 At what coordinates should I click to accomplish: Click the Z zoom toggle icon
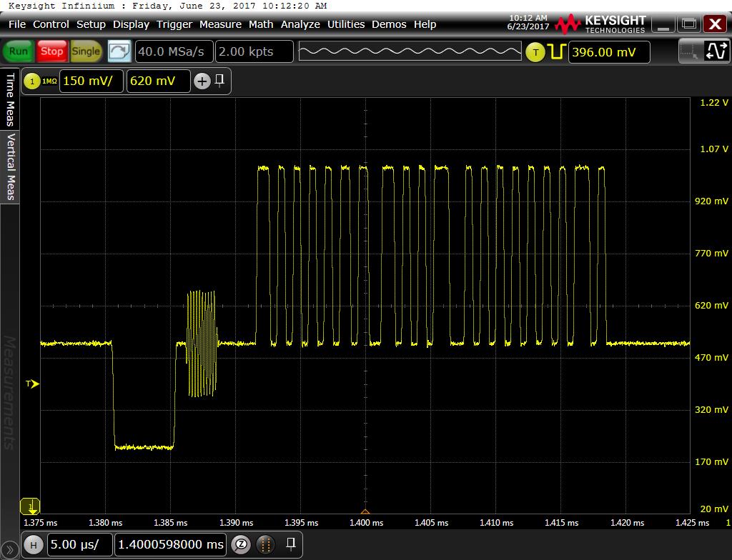point(241,544)
